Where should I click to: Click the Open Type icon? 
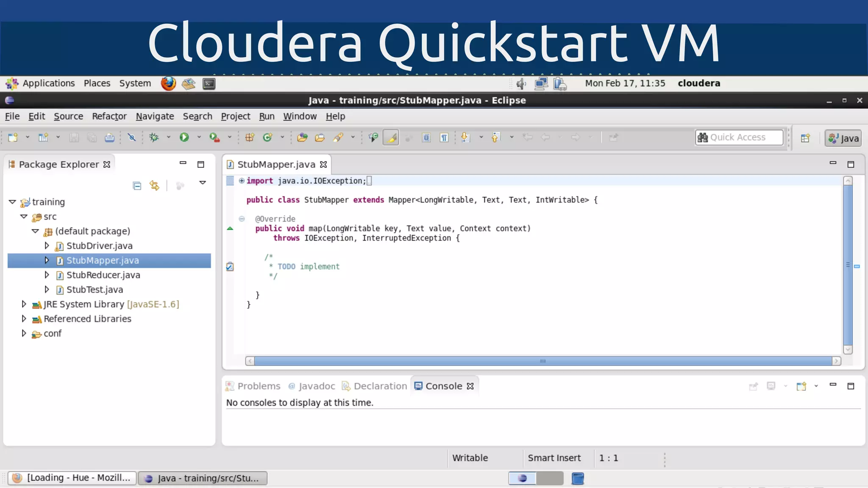(x=302, y=137)
